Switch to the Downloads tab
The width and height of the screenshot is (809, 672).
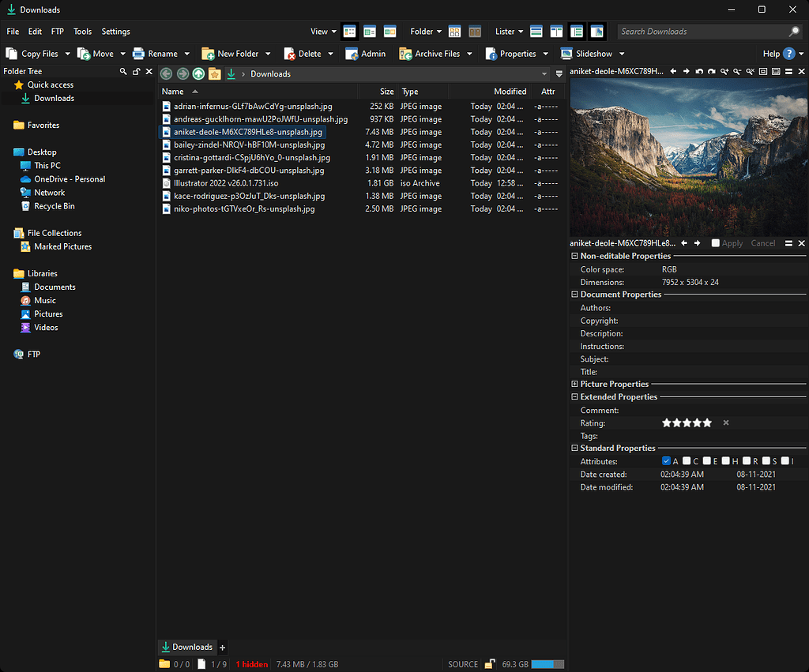click(186, 647)
